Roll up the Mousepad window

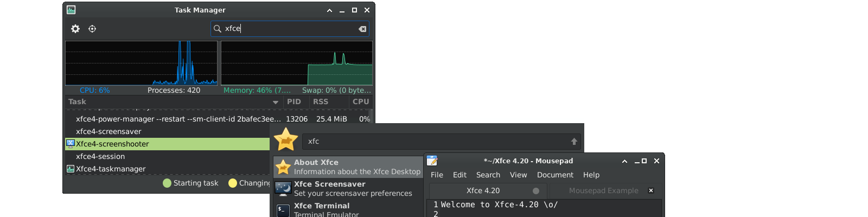point(624,161)
